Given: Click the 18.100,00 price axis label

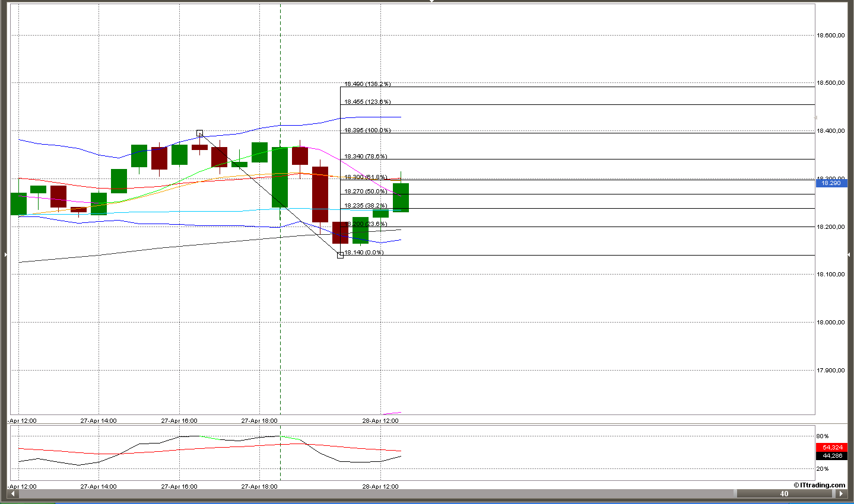Looking at the screenshot, I should (x=831, y=275).
